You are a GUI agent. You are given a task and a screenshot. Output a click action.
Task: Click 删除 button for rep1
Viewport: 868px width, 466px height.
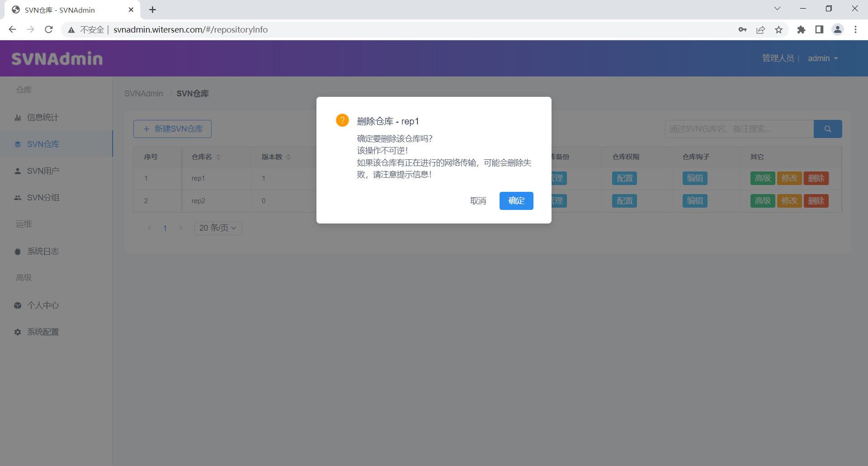tap(816, 178)
